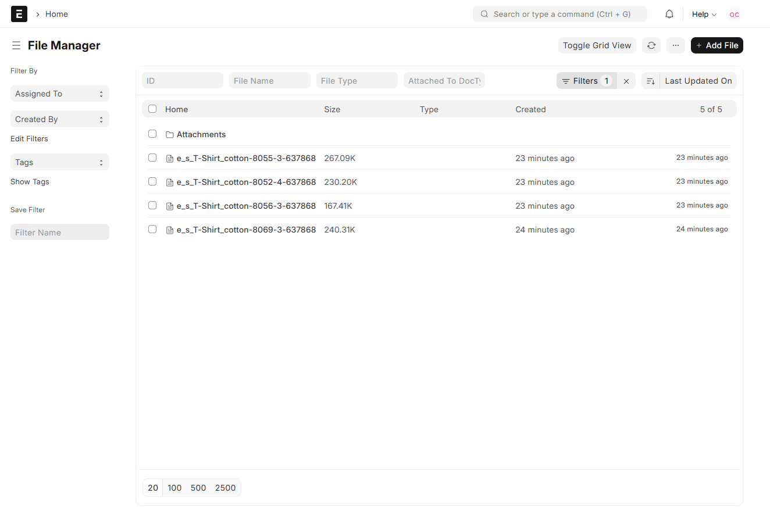Clear applied filters with the X icon
This screenshot has width=770, height=532.
tap(626, 81)
